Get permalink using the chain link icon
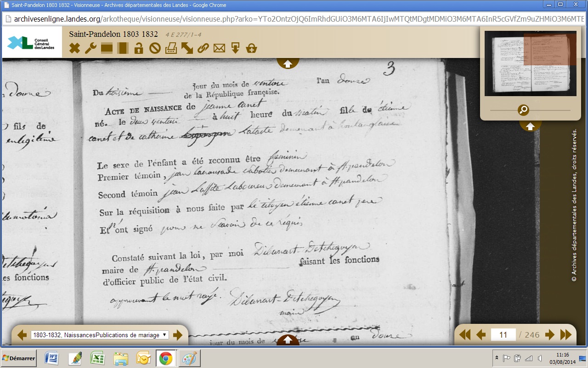Viewport: 588px width, 368px height. (x=203, y=48)
